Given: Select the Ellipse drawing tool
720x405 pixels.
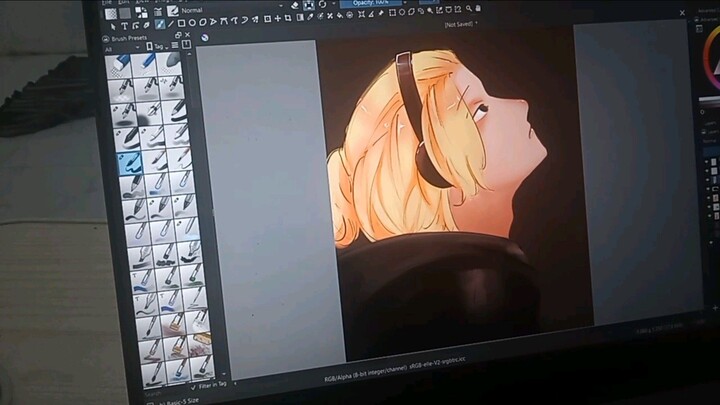Looking at the screenshot, I should [192, 22].
